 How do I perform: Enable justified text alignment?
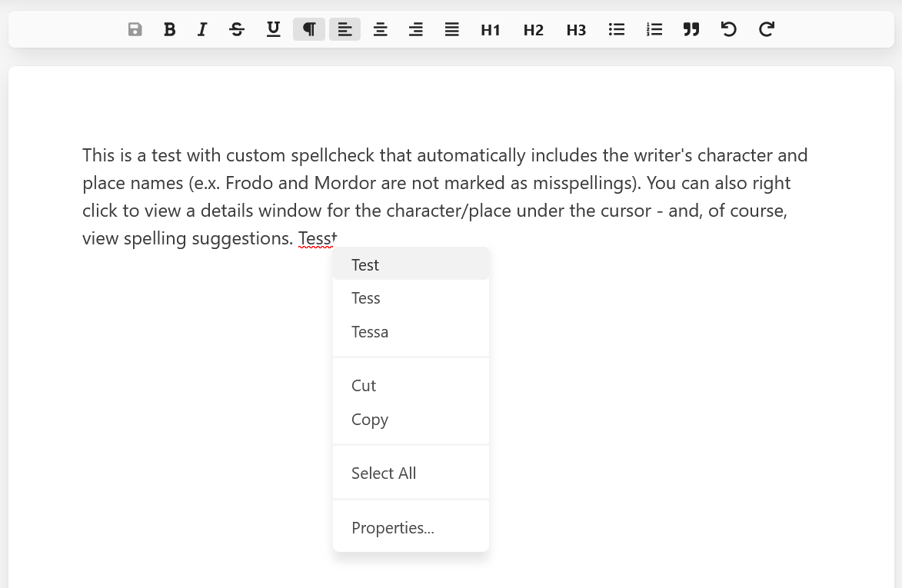pos(451,29)
